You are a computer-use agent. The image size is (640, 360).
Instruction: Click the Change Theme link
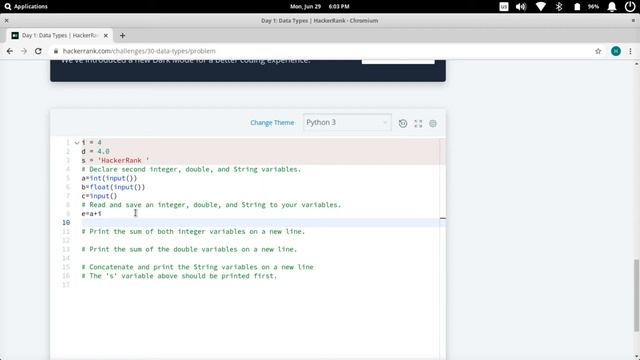(x=272, y=123)
